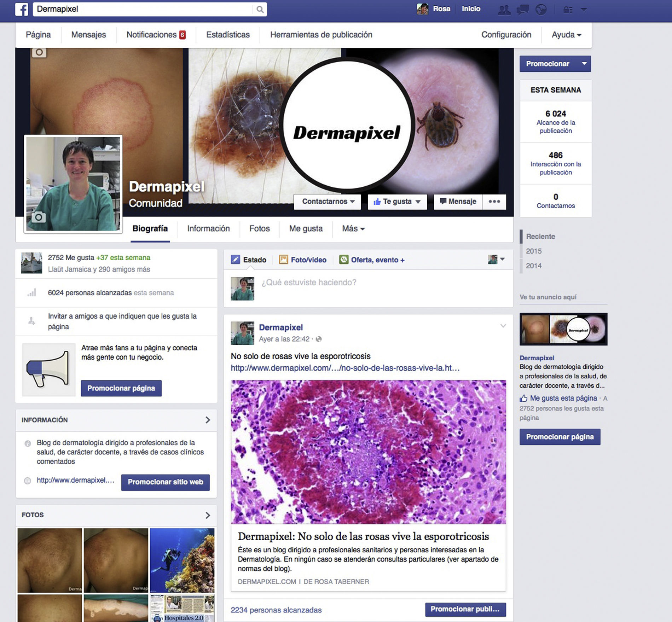Open the messages chat icon
This screenshot has height=622, width=672.
[523, 10]
